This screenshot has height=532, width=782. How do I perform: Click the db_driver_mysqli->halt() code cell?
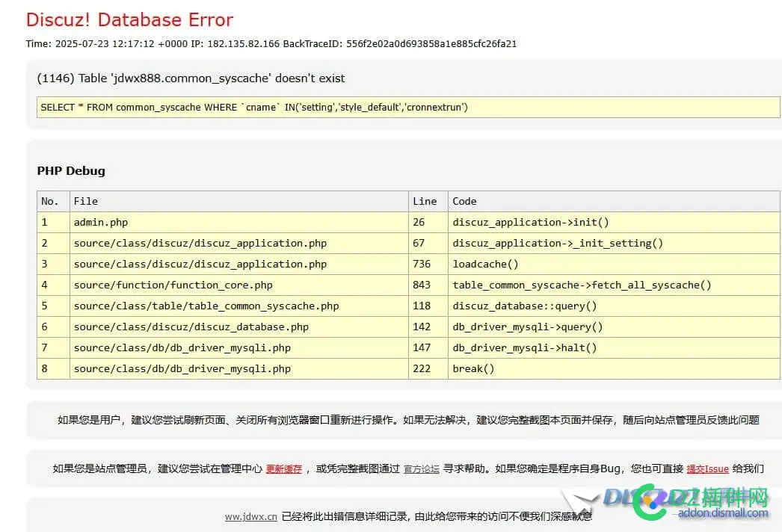[x=524, y=348]
